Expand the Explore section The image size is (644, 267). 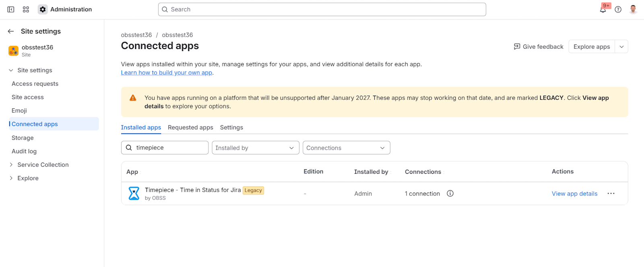click(x=11, y=178)
